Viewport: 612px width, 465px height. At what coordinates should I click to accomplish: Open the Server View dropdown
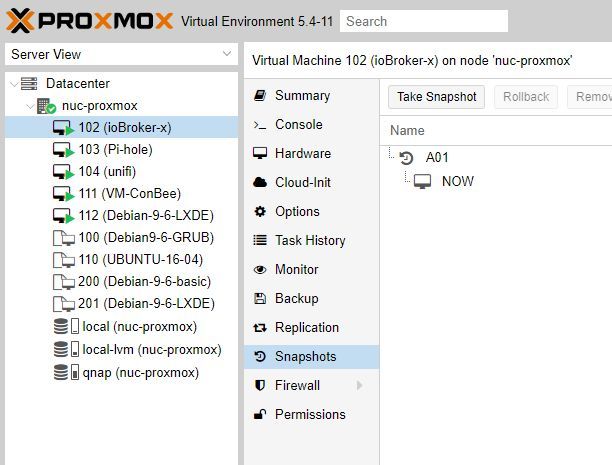tap(226, 55)
